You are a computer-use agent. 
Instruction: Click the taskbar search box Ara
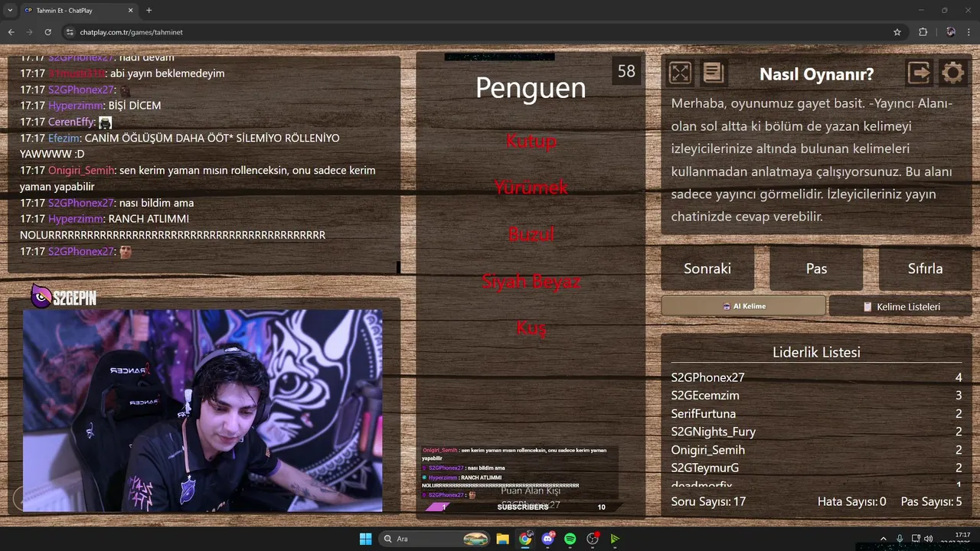coord(435,539)
